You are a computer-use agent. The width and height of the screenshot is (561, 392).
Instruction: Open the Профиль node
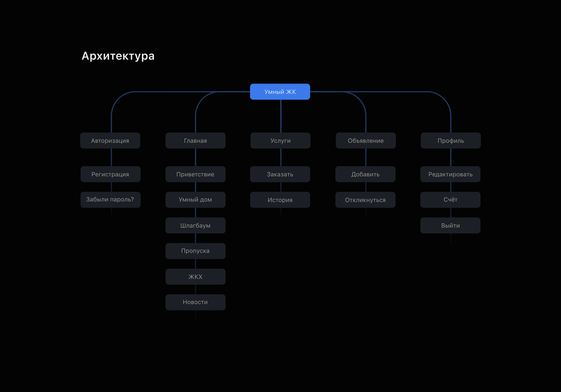click(451, 141)
